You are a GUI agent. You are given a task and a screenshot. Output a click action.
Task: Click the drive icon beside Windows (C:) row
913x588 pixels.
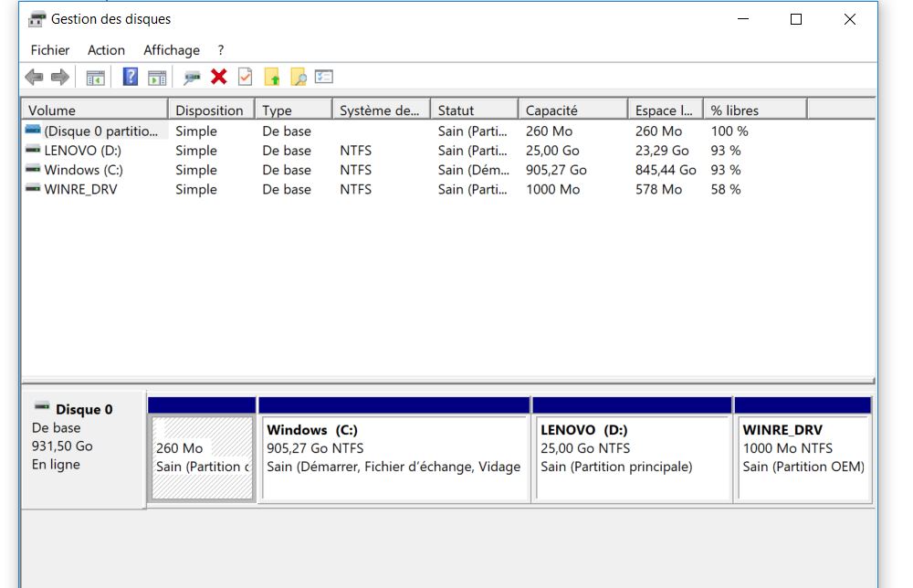click(33, 170)
